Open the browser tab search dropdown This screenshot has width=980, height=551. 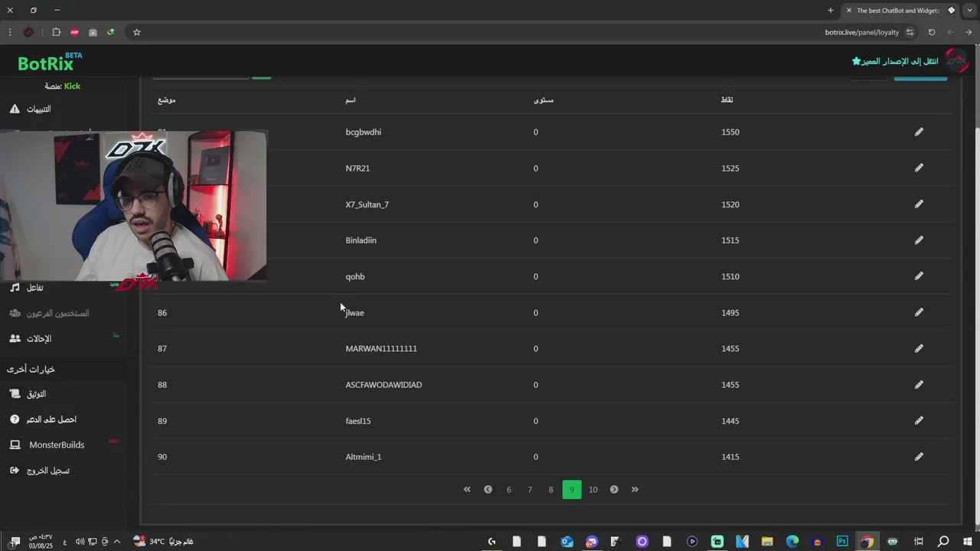click(x=970, y=11)
